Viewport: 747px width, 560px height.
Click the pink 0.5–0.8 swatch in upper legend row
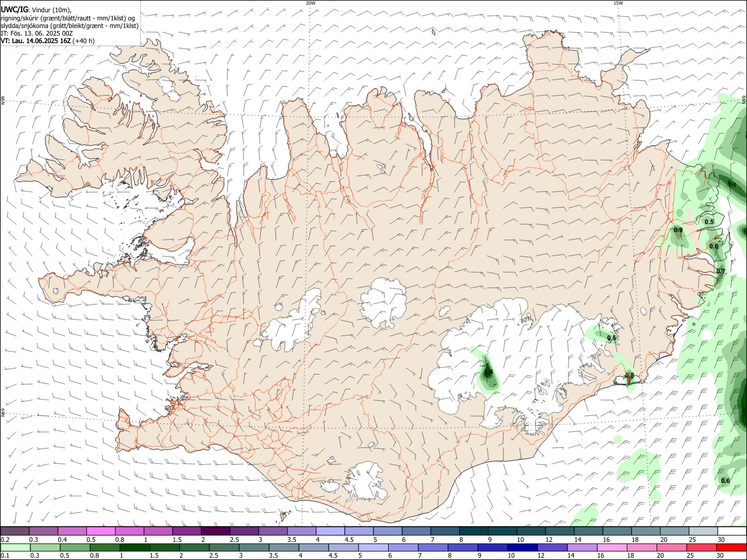100,531
